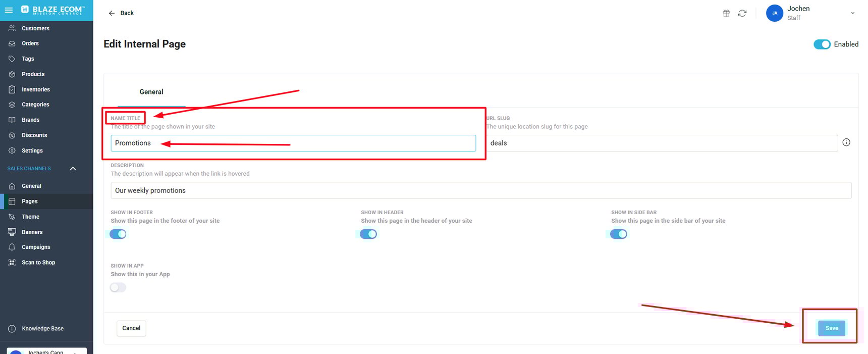The width and height of the screenshot is (868, 354).
Task: Select the General tab
Action: pos(151,92)
